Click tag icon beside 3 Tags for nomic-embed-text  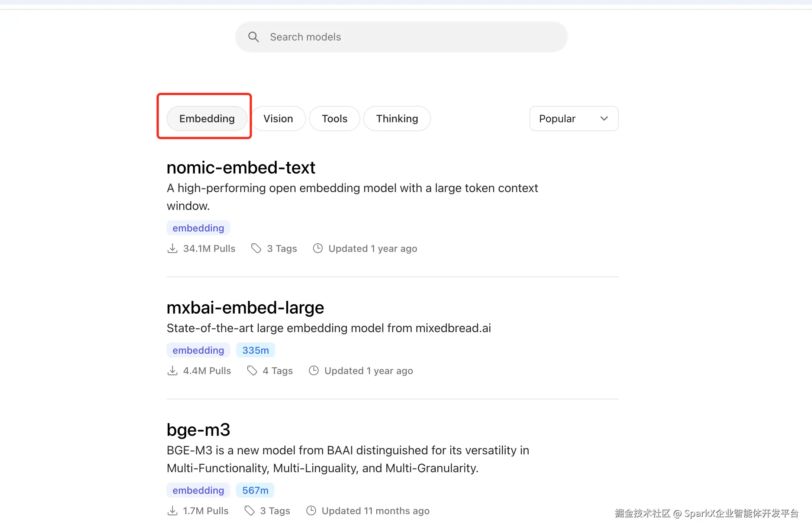pos(256,248)
